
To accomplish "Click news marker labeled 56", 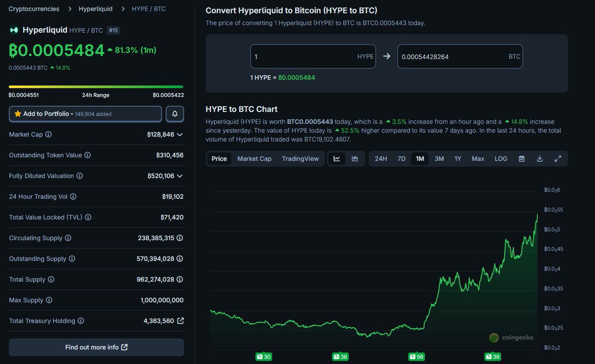I will click(416, 357).
